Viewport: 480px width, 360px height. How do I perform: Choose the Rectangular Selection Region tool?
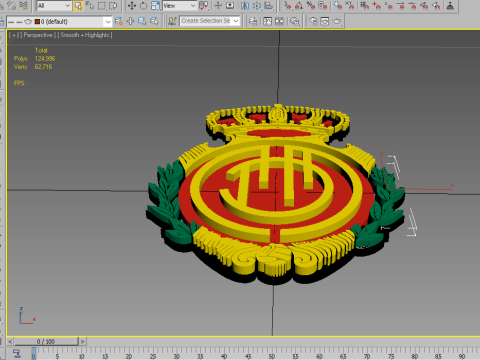pos(102,6)
